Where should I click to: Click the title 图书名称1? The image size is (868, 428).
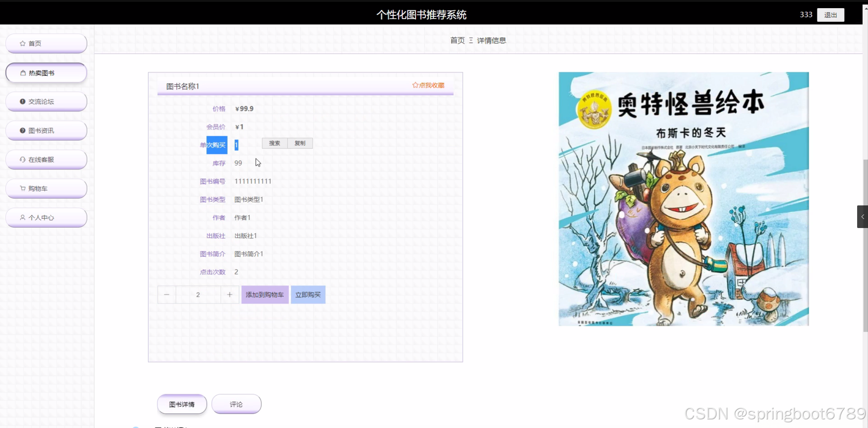183,86
